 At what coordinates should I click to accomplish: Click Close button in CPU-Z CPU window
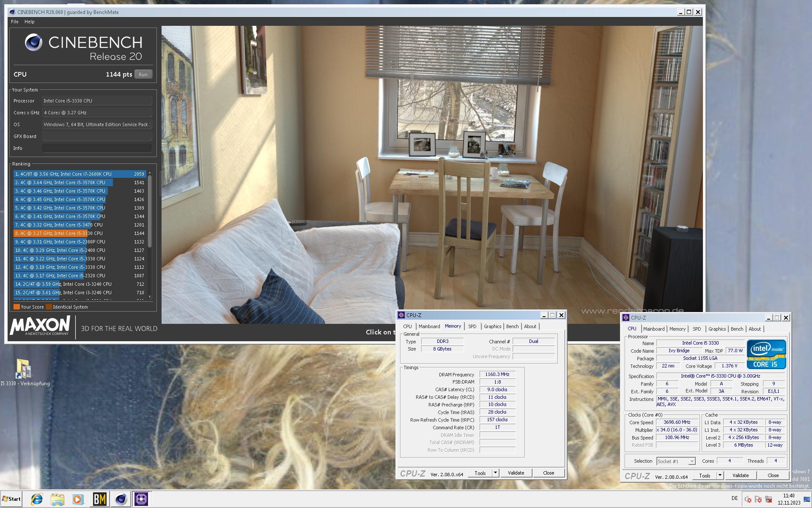(x=773, y=476)
